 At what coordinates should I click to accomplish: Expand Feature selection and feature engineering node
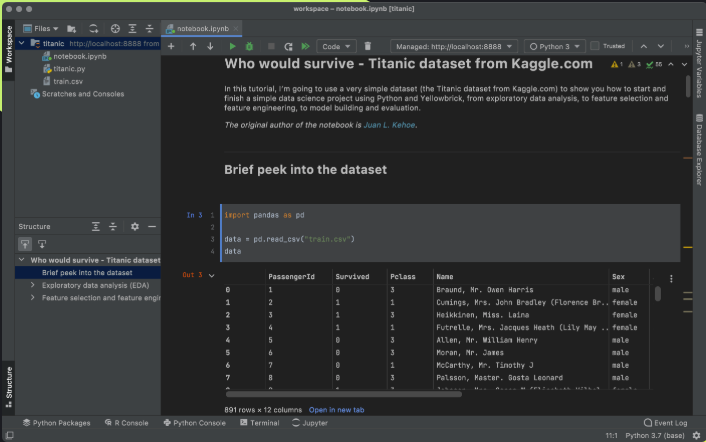coord(32,298)
